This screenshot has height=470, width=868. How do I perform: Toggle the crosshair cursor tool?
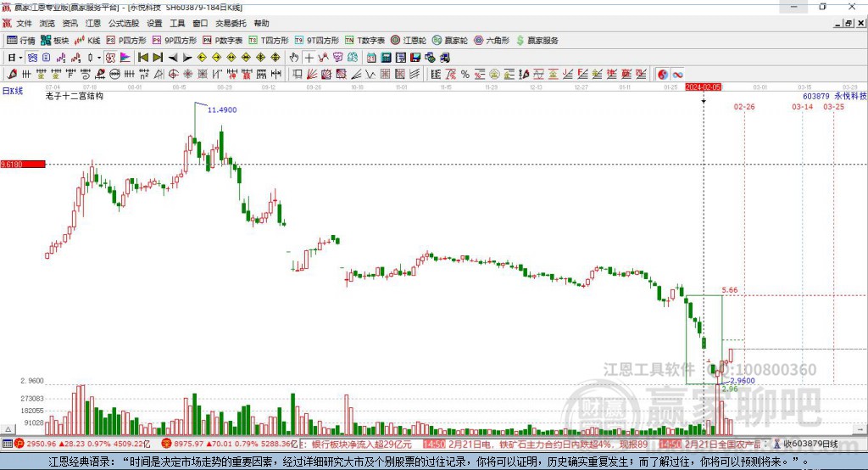pos(309,58)
